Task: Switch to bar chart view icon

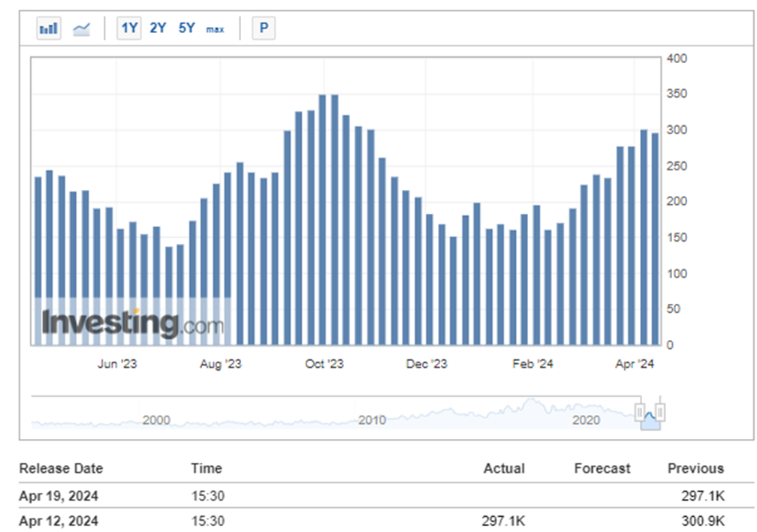Action: coord(49,29)
